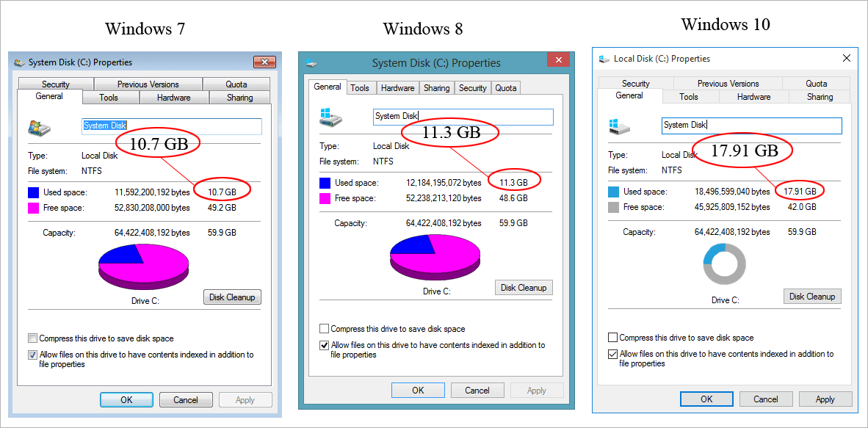Viewport: 868px width, 428px height.
Task: Click Cancel in Windows 8 dialog
Action: pos(477,391)
